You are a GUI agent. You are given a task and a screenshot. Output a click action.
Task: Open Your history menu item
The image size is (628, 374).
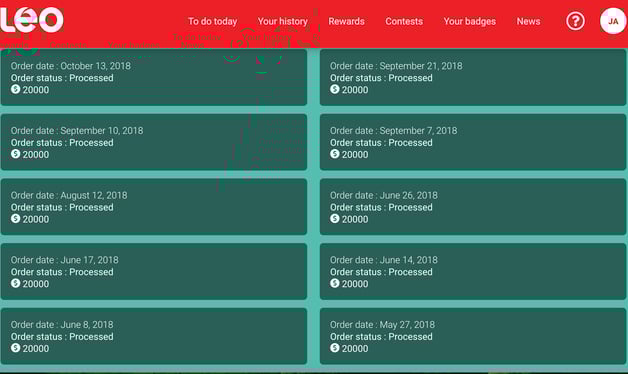(x=282, y=21)
